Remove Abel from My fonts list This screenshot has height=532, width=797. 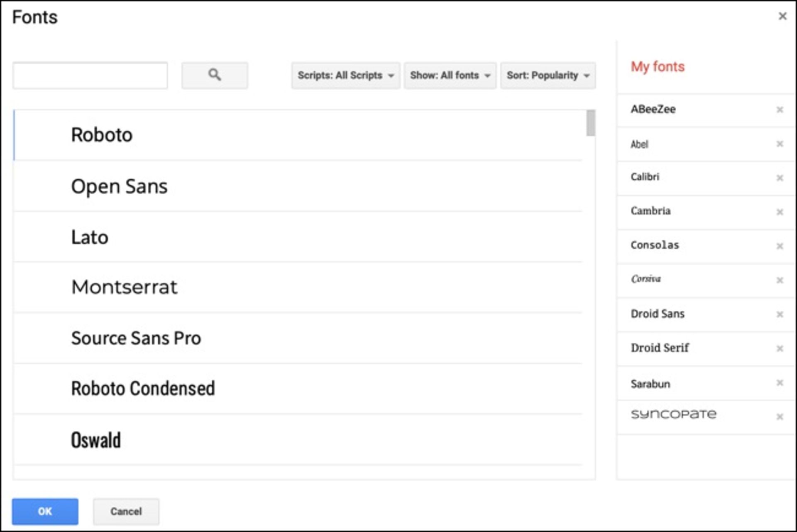pos(780,144)
